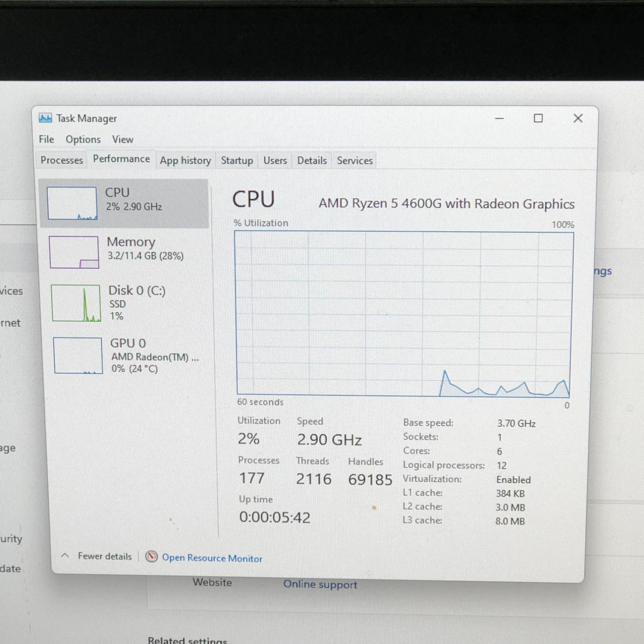Viewport: 644px width, 644px height.
Task: Select the CPU mini graph thumbnail
Action: [x=72, y=203]
